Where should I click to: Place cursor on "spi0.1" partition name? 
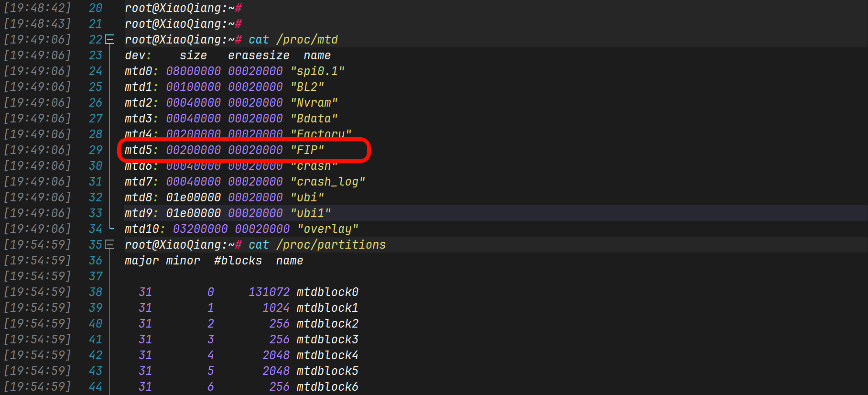pos(317,71)
